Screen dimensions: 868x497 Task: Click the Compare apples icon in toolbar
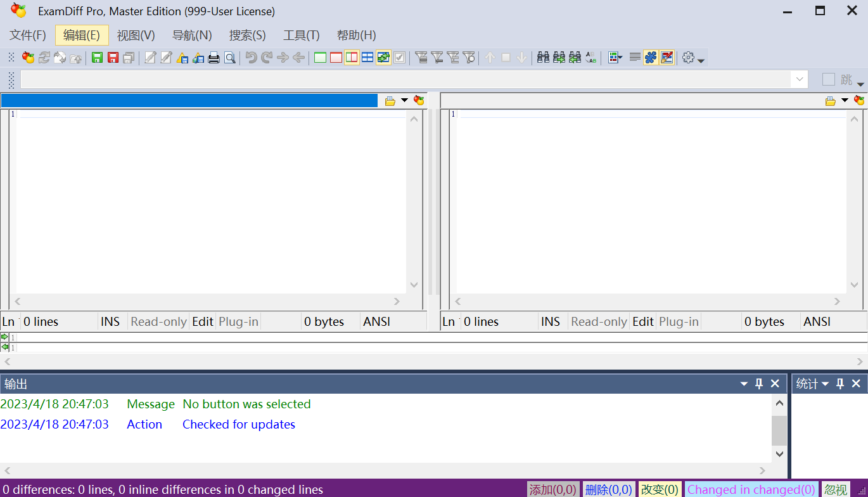pyautogui.click(x=28, y=58)
